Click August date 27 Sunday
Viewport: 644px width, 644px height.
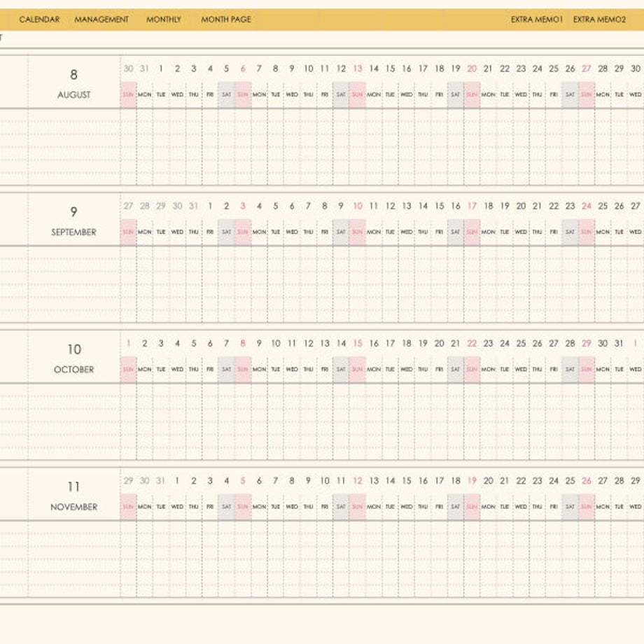[587, 69]
